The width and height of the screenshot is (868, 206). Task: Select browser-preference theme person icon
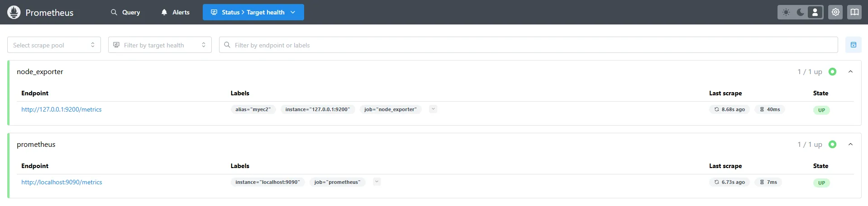[815, 12]
